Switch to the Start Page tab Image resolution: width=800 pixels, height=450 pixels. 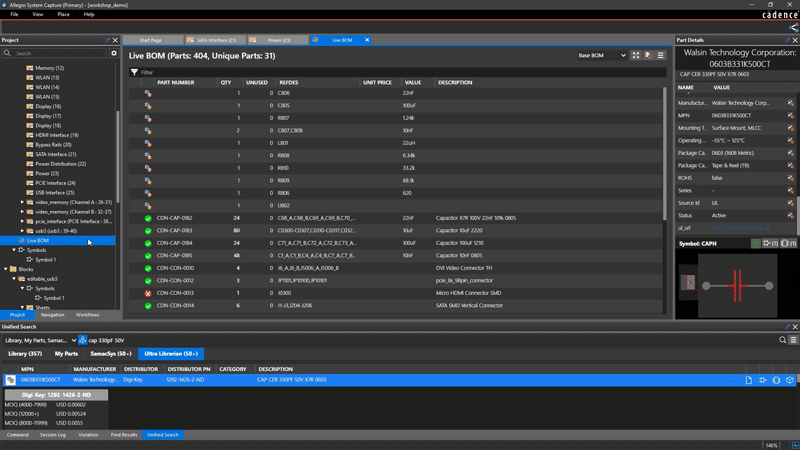pyautogui.click(x=153, y=40)
